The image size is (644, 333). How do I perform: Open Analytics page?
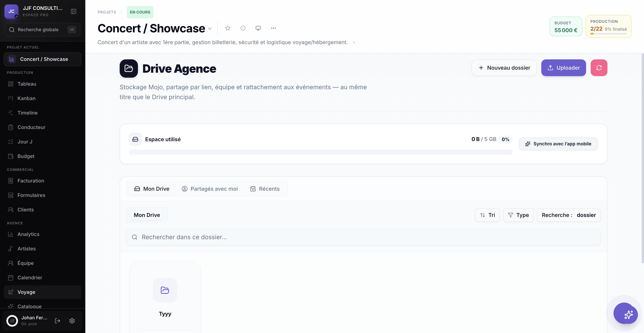point(42,234)
